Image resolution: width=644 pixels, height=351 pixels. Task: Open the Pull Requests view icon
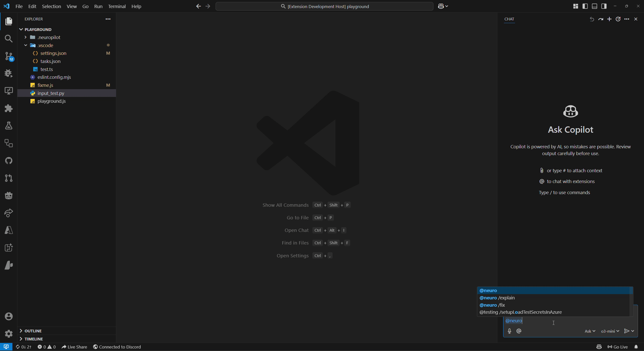[9, 178]
